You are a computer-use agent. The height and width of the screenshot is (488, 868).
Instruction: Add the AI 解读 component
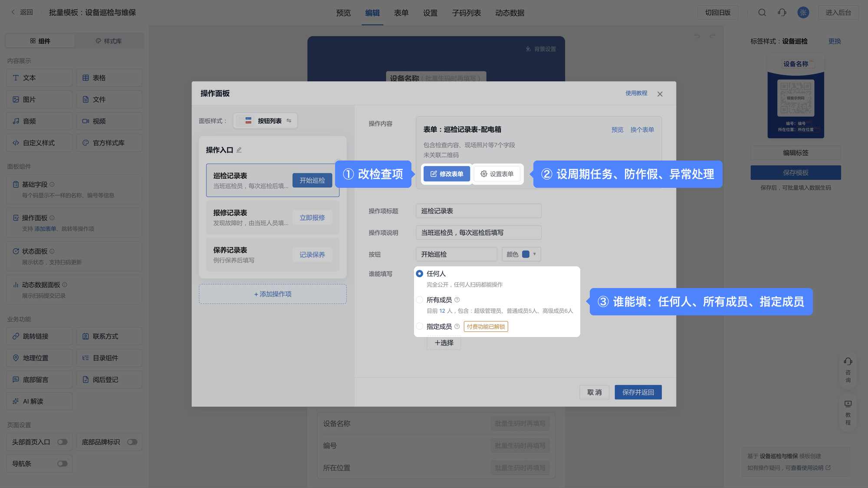coord(39,401)
